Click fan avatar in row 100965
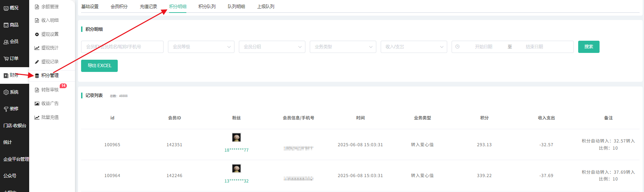This screenshot has width=644, height=192. [x=236, y=137]
